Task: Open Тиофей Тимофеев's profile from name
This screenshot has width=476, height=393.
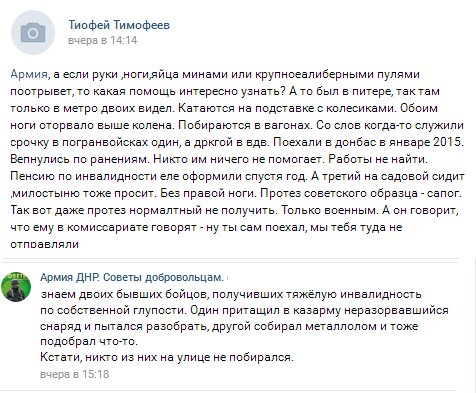Action: coord(119,25)
